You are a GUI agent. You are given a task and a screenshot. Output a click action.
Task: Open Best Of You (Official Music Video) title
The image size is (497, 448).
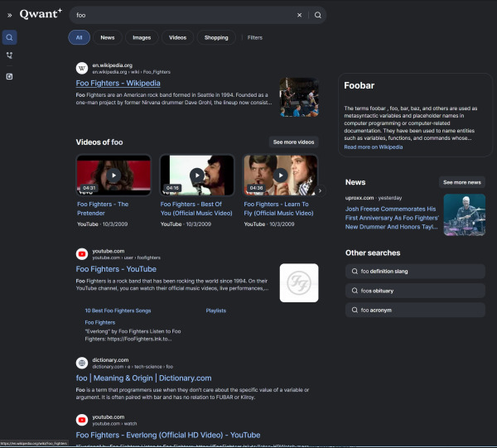(x=196, y=209)
